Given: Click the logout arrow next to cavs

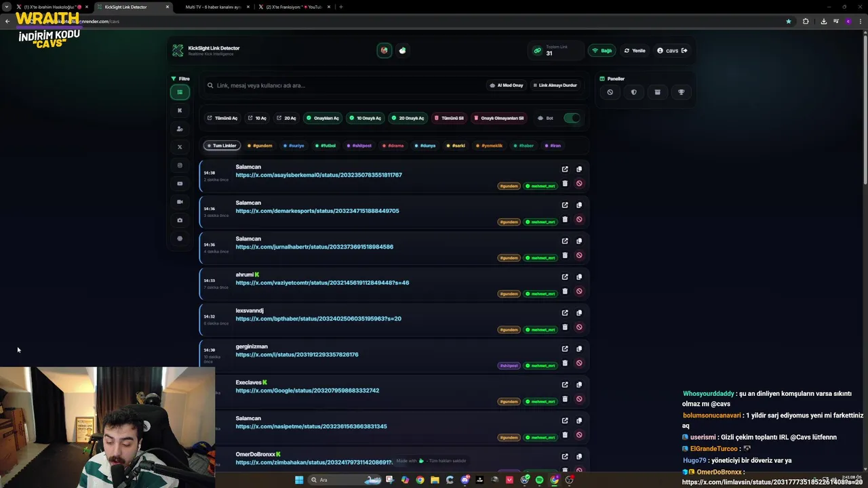Looking at the screenshot, I should [x=684, y=50].
